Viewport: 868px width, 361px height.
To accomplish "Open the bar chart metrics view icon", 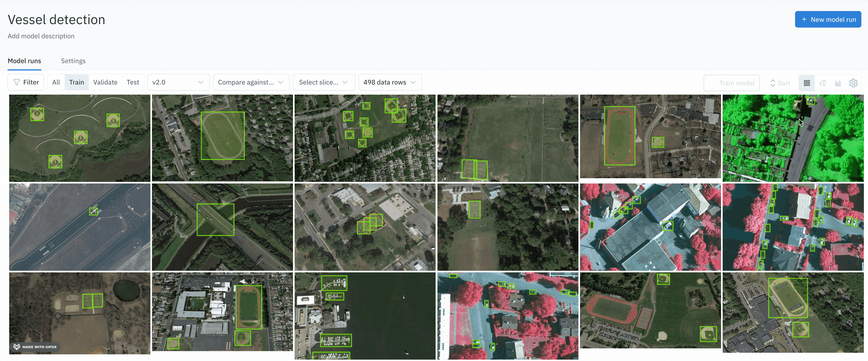I will click(x=838, y=83).
